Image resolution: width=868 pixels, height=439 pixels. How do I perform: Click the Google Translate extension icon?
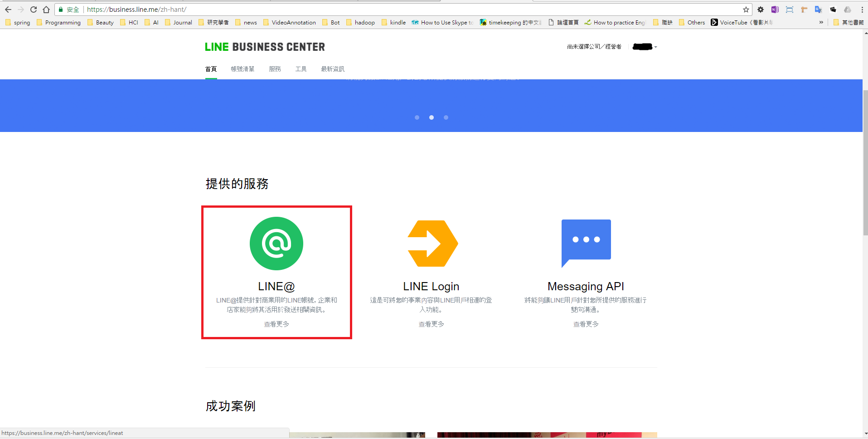tap(819, 10)
